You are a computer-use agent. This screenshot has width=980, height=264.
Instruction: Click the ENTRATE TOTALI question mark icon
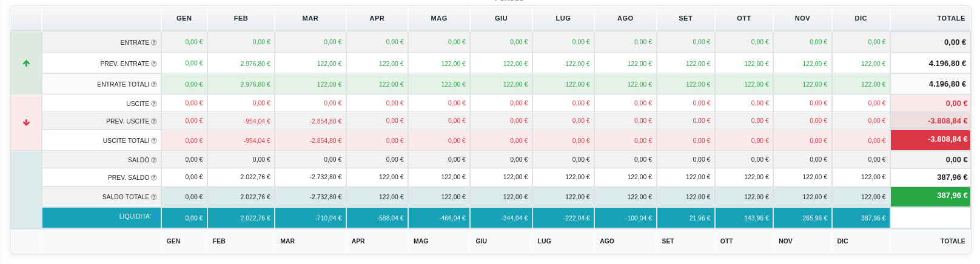click(x=154, y=85)
